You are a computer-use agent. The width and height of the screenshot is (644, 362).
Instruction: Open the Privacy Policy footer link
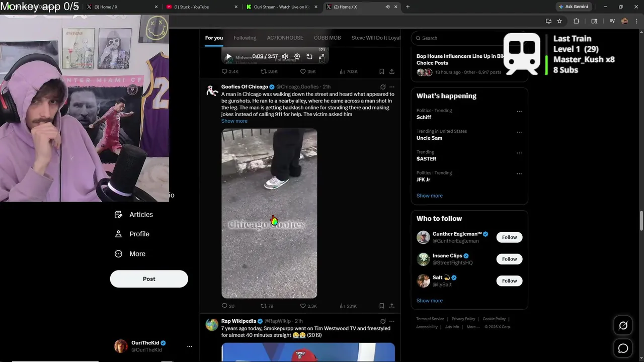tap(463, 319)
